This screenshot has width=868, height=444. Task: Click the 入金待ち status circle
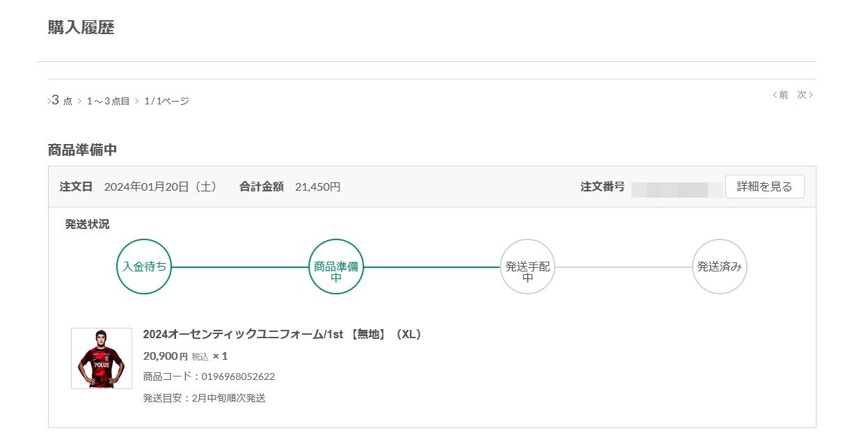[144, 267]
